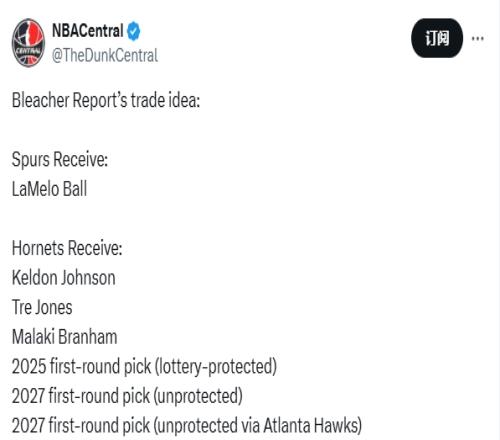Image resolution: width=500 pixels, height=440 pixels.
Task: Select the 'Spurs Receive:' heading text
Action: [60, 160]
